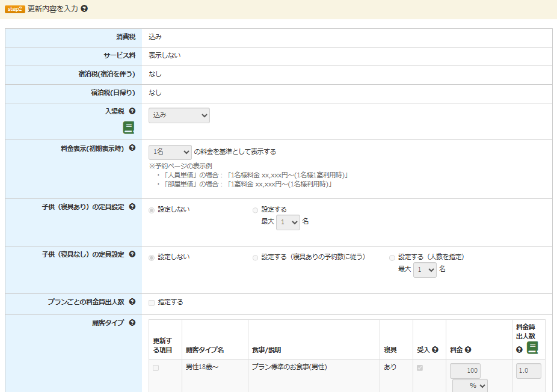Click help icon in 受入 column header
Viewport: 557px width, 392px height.
[435, 350]
